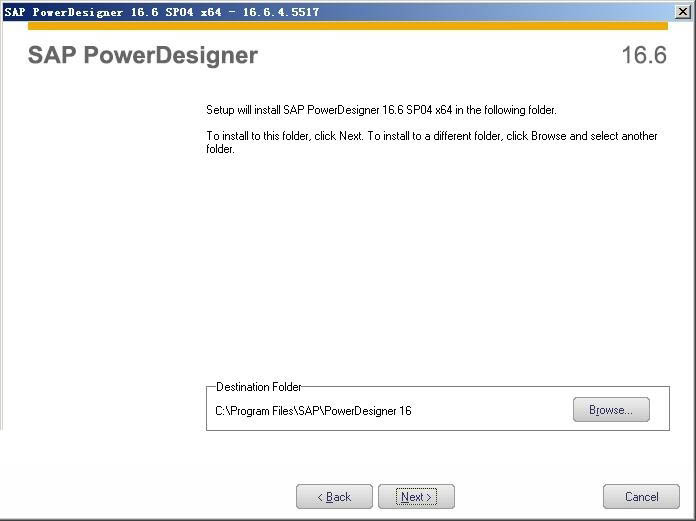The image size is (696, 521).
Task: Click the 16.6 version number heading
Action: click(x=644, y=55)
